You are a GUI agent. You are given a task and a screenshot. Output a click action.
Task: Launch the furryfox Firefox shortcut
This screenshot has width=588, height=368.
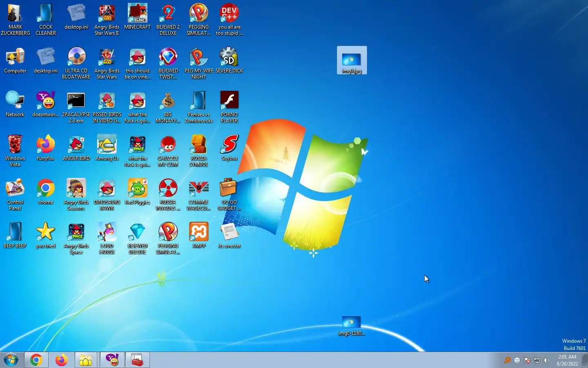(46, 148)
